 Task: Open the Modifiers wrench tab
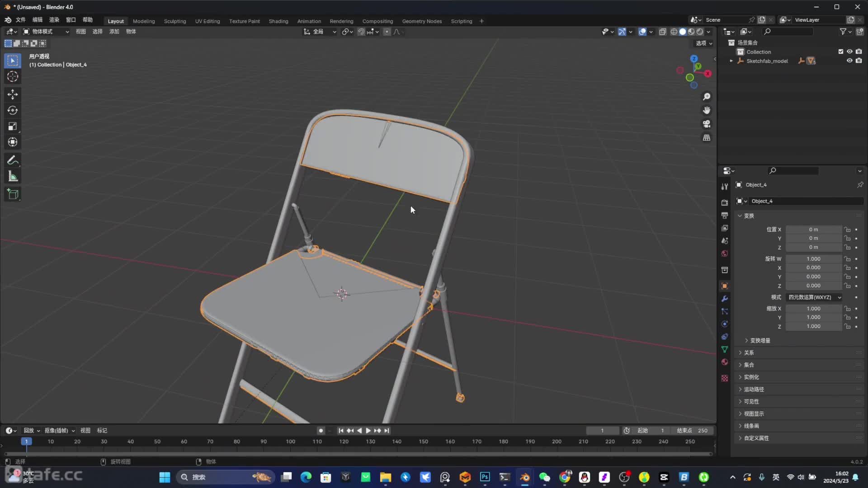pos(725,299)
